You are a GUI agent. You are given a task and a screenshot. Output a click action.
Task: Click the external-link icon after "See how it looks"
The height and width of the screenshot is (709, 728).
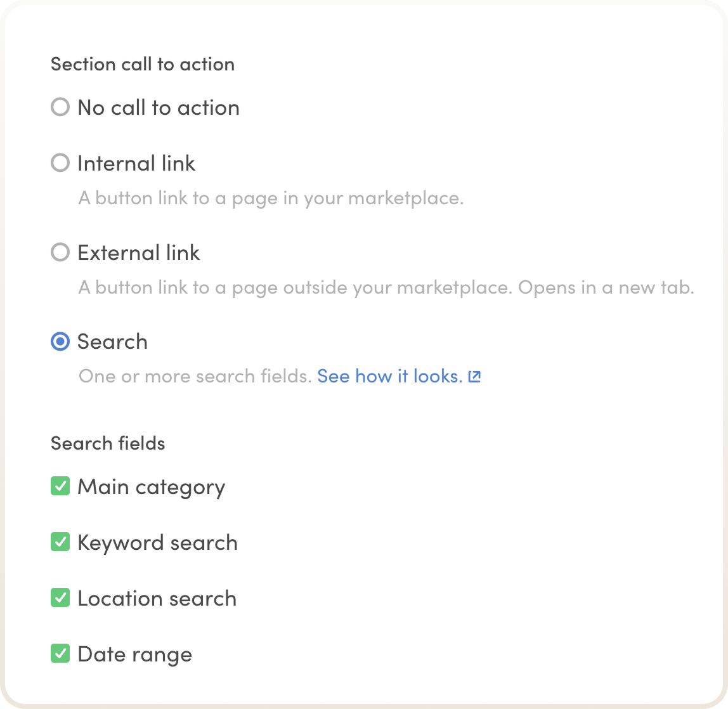pos(474,377)
